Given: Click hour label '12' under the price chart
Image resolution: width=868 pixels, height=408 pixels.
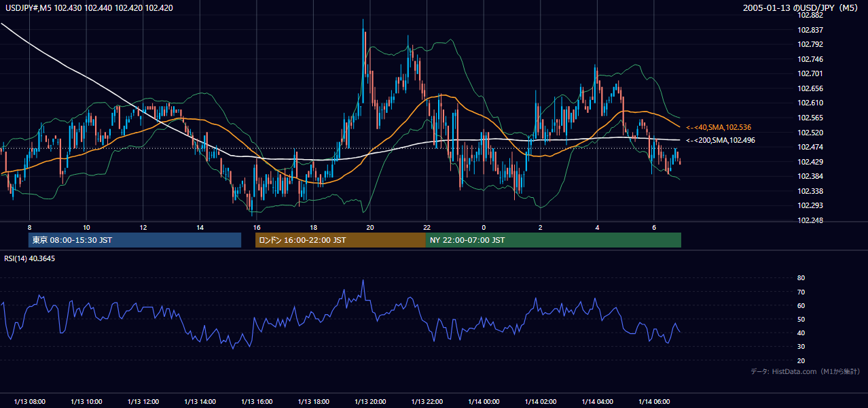Looking at the screenshot, I should [x=143, y=227].
